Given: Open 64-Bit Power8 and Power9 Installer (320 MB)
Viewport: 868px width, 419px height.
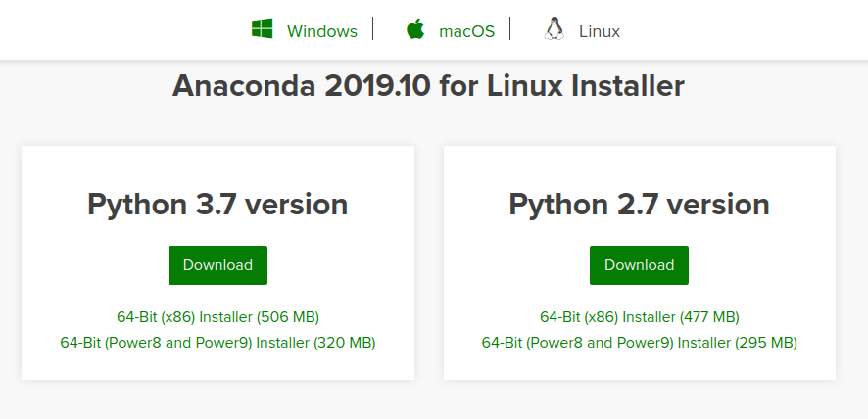Looking at the screenshot, I should (217, 343).
